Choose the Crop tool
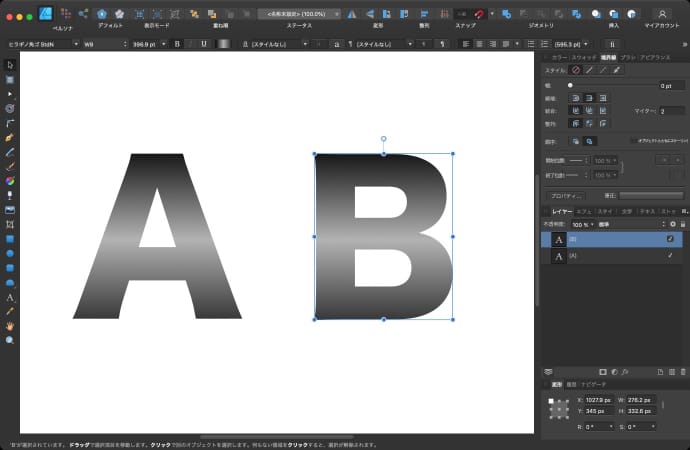The image size is (690, 450). pos(10,225)
